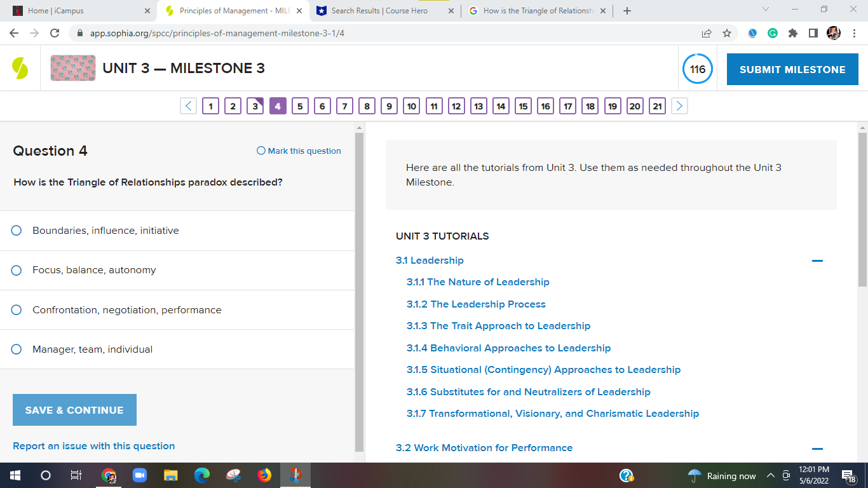The image size is (868, 488).
Task: Open Zoom from the taskbar
Action: [140, 475]
